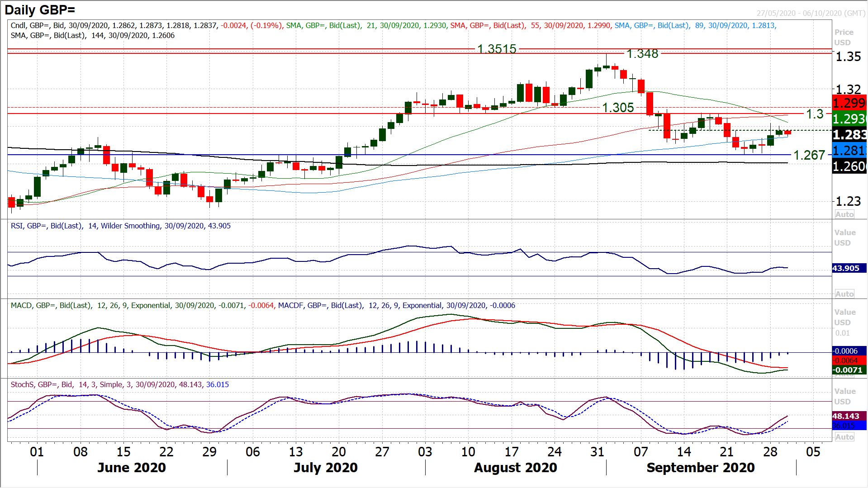Click the RSI indicator legend text
Image resolution: width=868 pixels, height=488 pixels.
click(120, 226)
